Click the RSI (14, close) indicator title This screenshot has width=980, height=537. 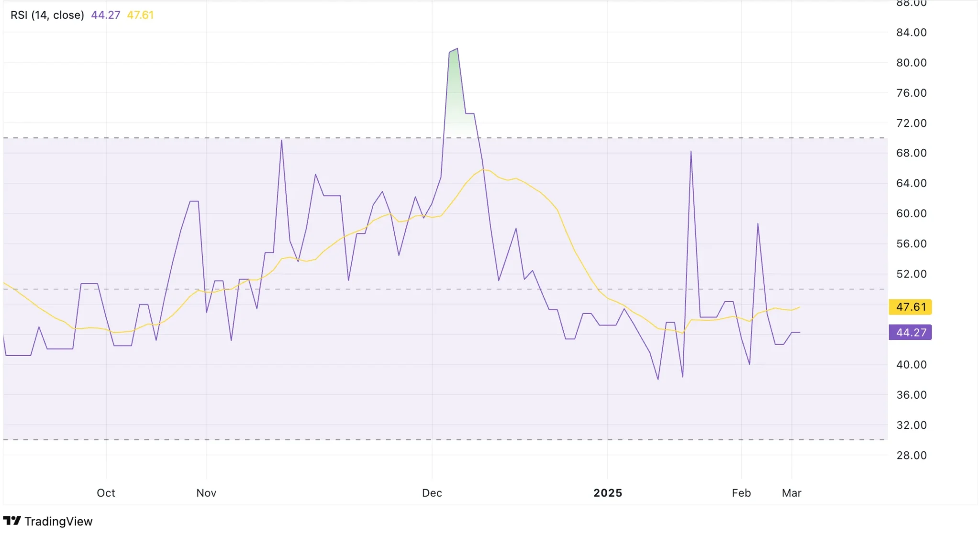(47, 15)
